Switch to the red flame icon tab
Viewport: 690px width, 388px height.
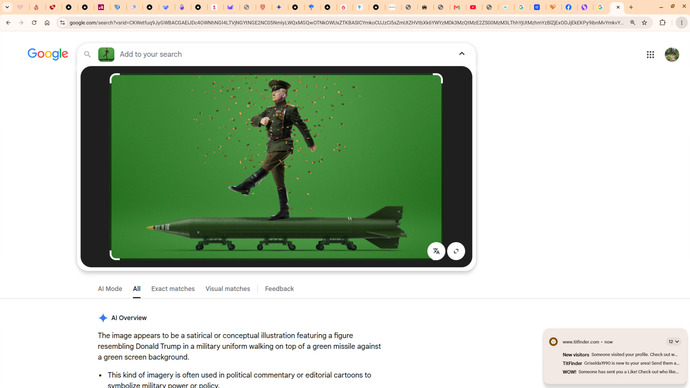[36, 7]
